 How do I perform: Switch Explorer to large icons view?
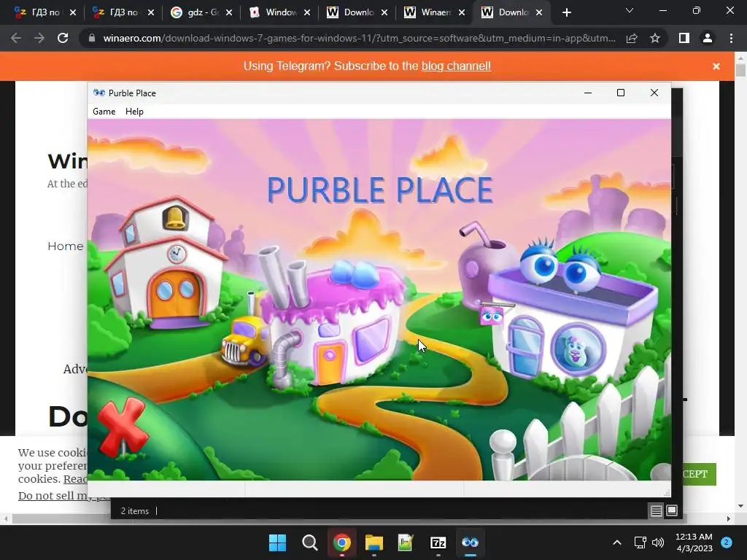click(672, 511)
